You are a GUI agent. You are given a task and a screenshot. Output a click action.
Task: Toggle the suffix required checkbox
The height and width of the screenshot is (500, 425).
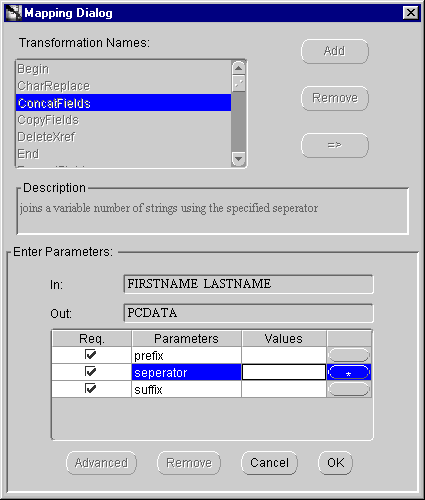[90, 388]
